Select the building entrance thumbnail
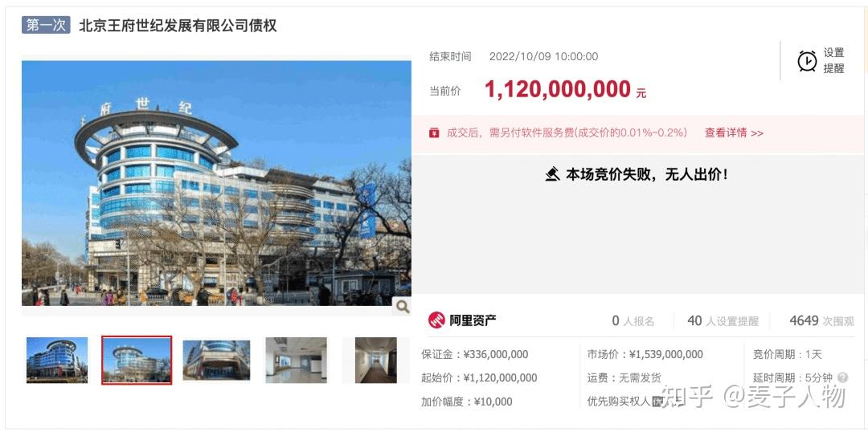Screen dimensions: 868x432 pyautogui.click(x=216, y=360)
